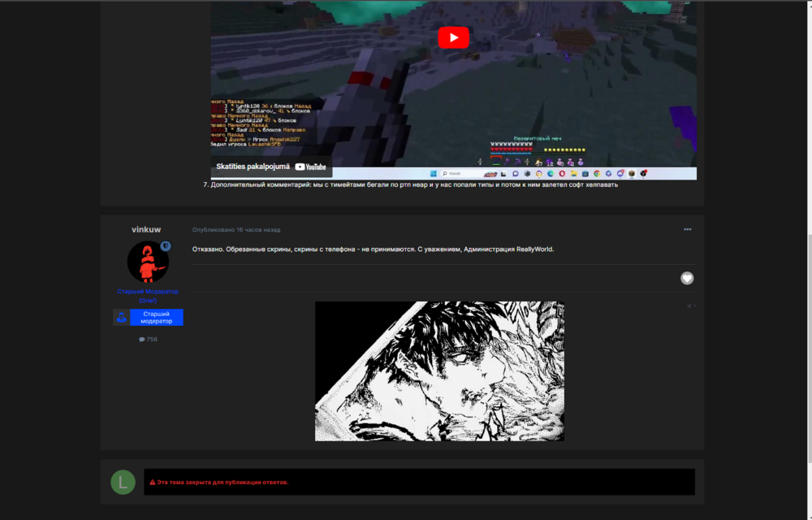Open "Skatīties pakalpojumā YouTube" link
Viewport: 812px width, 520px height.
271,167
